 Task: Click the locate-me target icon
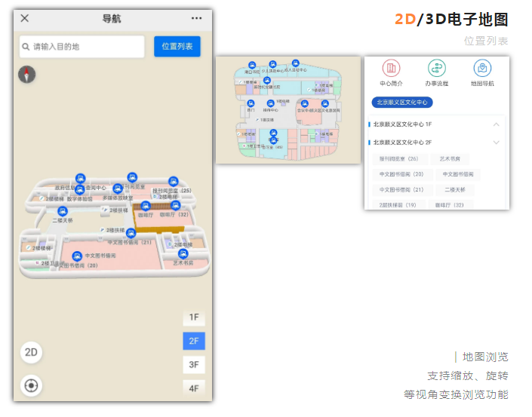[x=31, y=385]
